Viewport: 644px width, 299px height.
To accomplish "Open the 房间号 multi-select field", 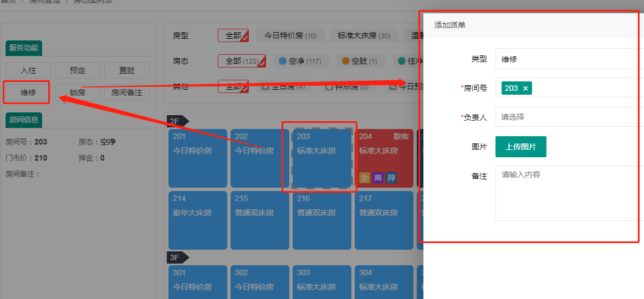I will tap(569, 88).
